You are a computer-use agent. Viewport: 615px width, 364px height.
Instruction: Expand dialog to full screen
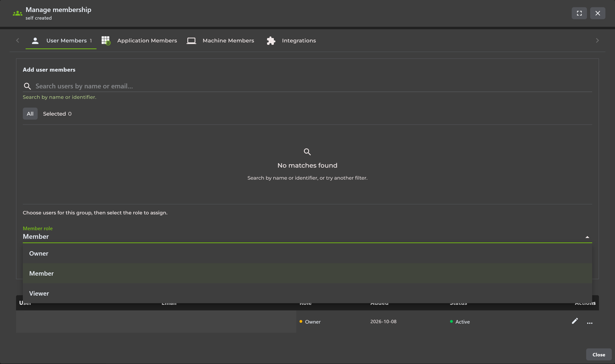pyautogui.click(x=579, y=13)
